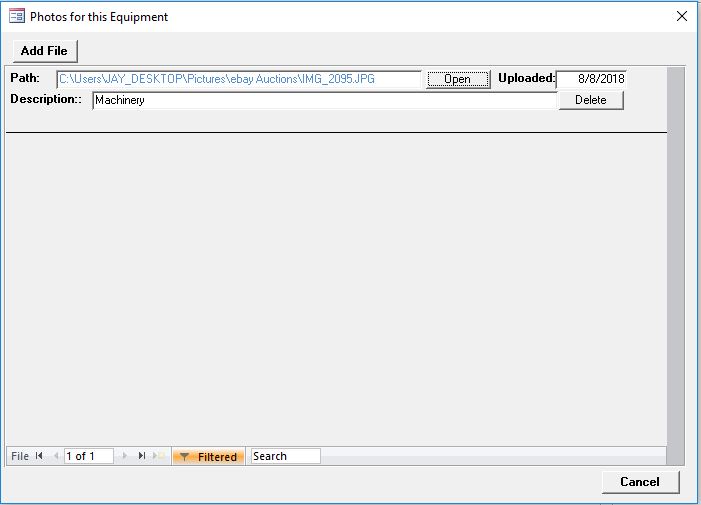Cancel the Photos for this Equipment dialog

[x=640, y=482]
